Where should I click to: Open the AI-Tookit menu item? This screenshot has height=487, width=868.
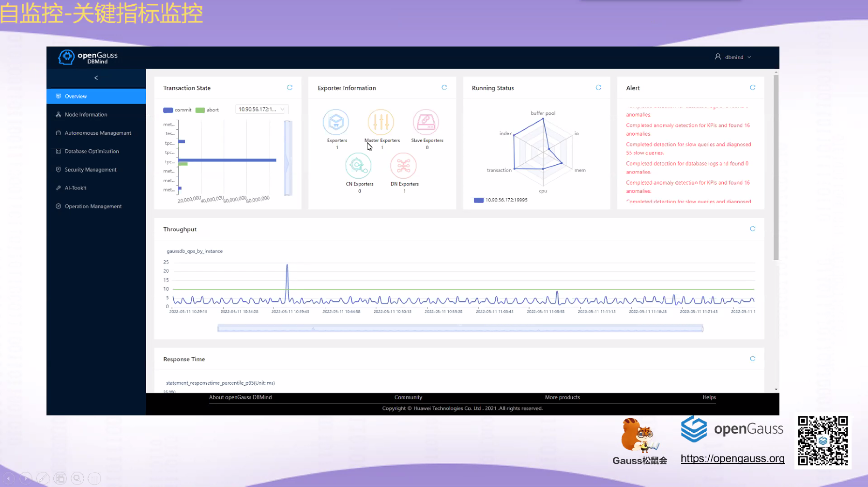click(96, 188)
